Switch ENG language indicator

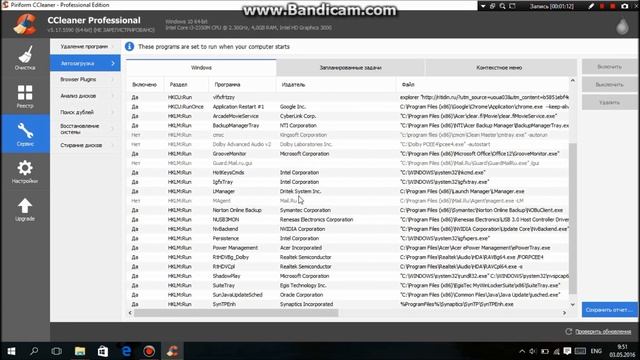596,351
